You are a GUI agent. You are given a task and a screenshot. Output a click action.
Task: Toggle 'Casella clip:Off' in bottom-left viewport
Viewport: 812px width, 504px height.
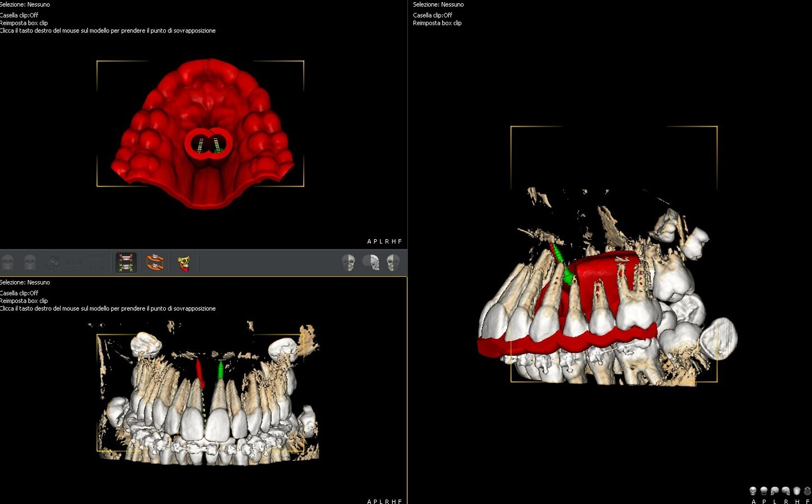click(19, 293)
